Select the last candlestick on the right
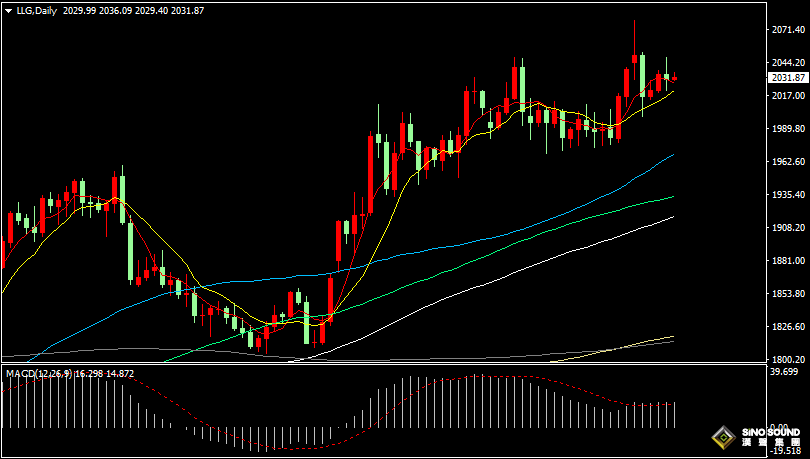 (675, 79)
